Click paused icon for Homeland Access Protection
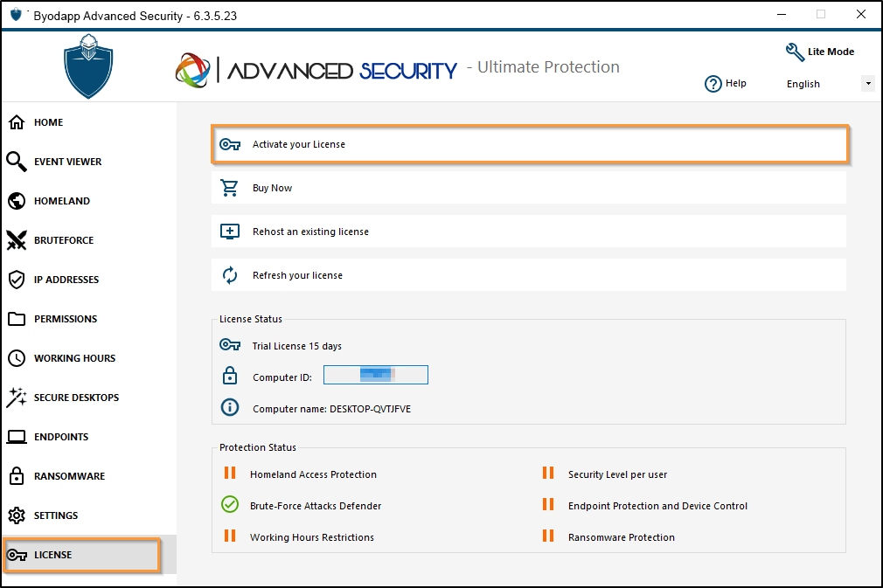 click(230, 473)
